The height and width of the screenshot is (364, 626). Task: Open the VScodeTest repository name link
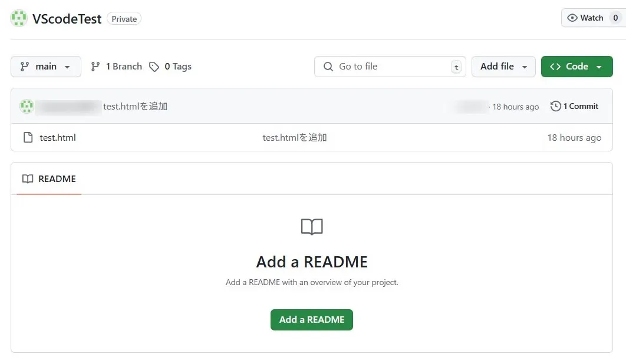coord(67,18)
